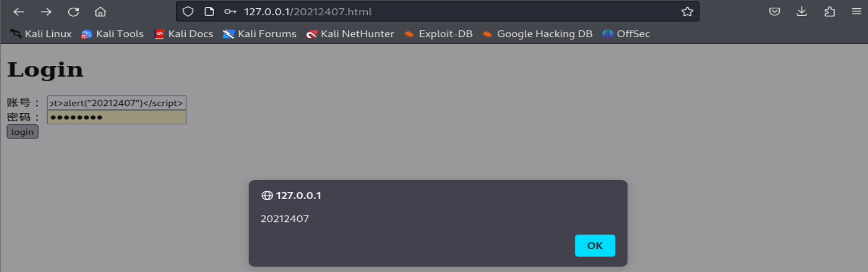Open the Firefox application menu
868x272 pixels.
tap(856, 12)
